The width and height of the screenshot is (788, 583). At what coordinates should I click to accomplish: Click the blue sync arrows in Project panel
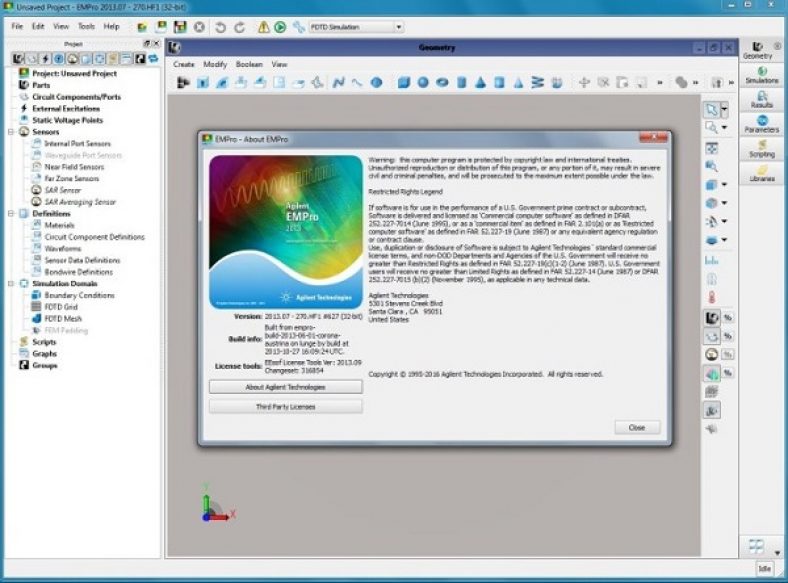(154, 59)
